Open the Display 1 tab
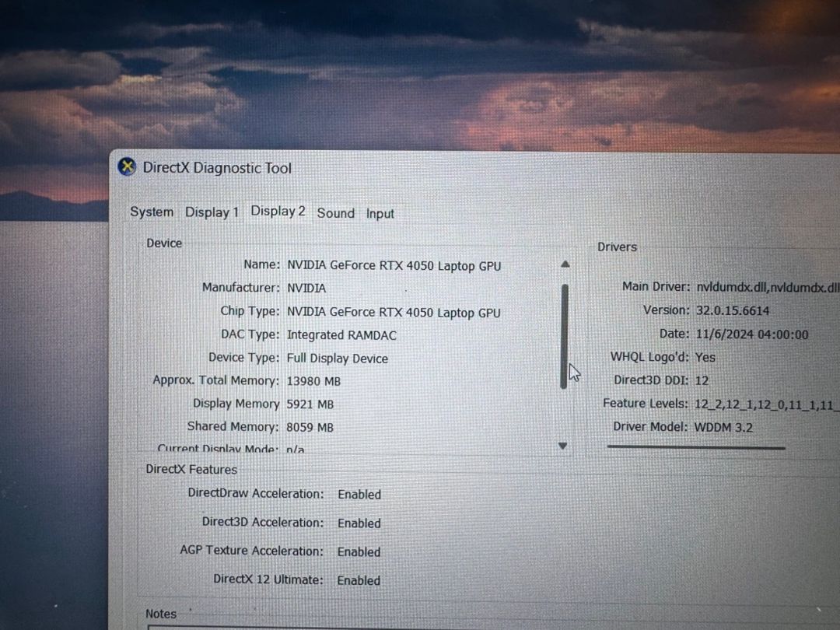This screenshot has height=630, width=840. 212,212
